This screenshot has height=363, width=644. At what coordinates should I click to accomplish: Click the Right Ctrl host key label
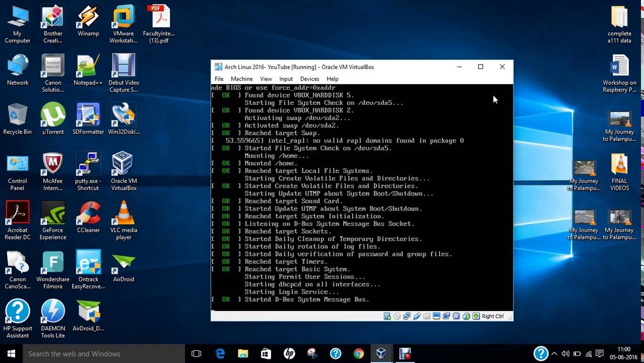click(x=493, y=316)
